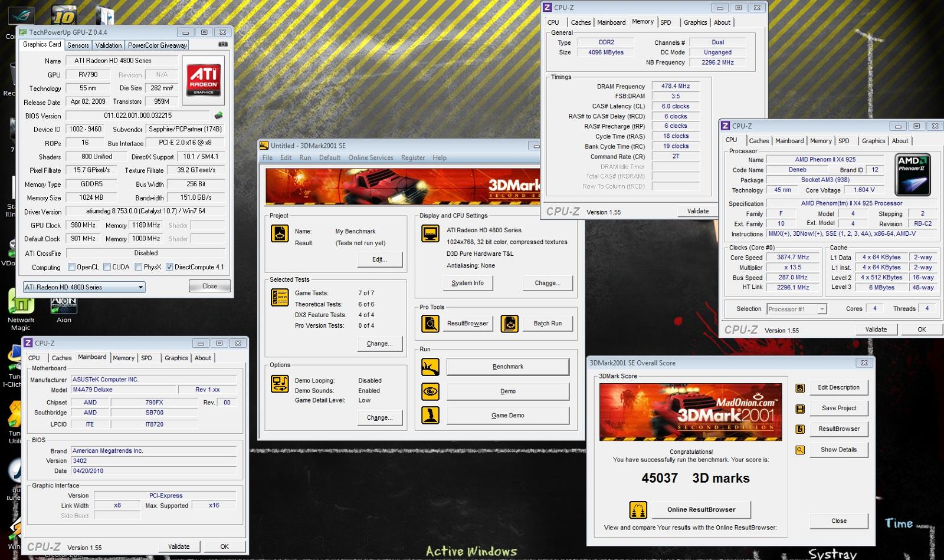Enable the CUDA checkbox in GPU-Z
The width and height of the screenshot is (944, 560).
point(107,267)
